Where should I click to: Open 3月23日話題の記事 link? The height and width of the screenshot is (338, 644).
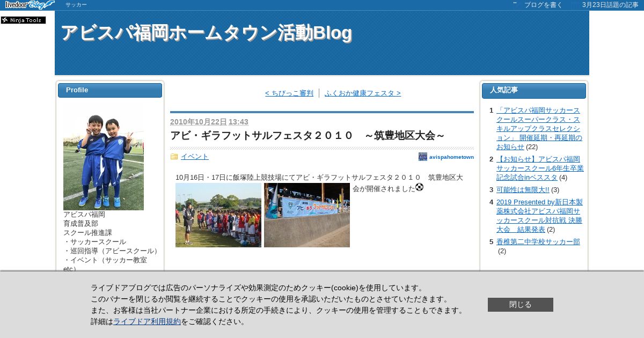610,5
